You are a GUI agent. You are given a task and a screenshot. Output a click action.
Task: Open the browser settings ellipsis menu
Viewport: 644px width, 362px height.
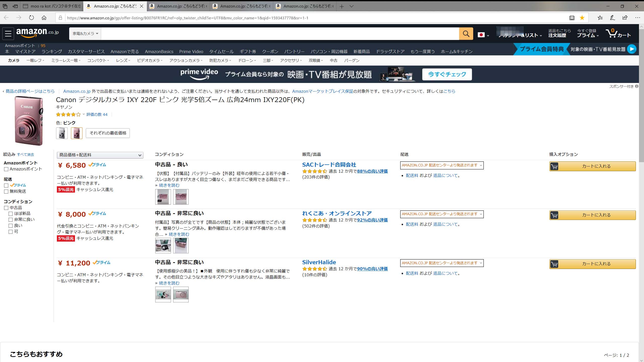(x=637, y=18)
